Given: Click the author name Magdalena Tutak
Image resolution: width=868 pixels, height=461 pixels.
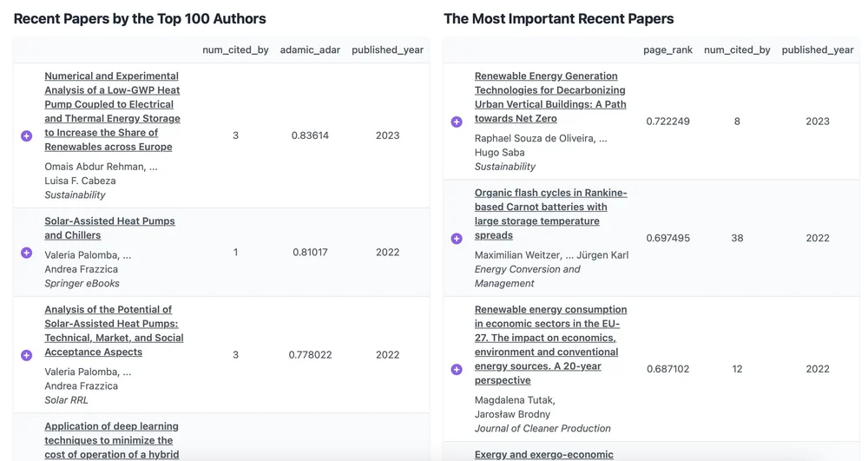Looking at the screenshot, I should (514, 400).
